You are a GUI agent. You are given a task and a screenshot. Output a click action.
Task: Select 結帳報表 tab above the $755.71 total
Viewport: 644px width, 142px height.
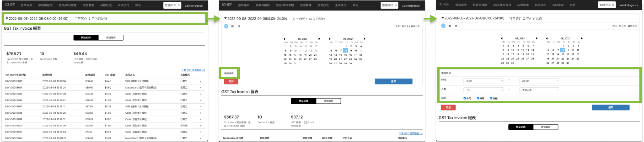click(111, 38)
